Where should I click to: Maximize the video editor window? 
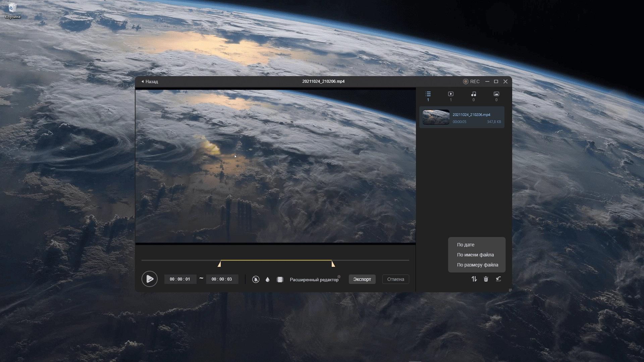pyautogui.click(x=496, y=81)
